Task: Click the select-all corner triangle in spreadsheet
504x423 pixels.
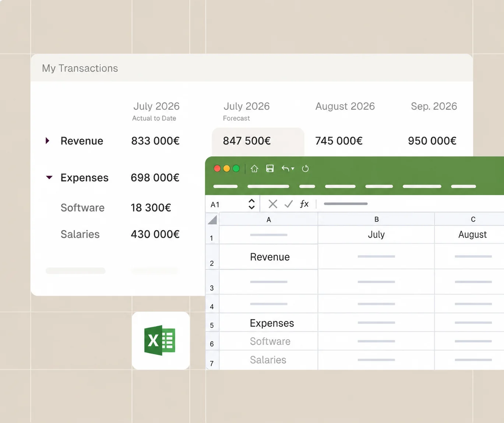Action: click(212, 220)
